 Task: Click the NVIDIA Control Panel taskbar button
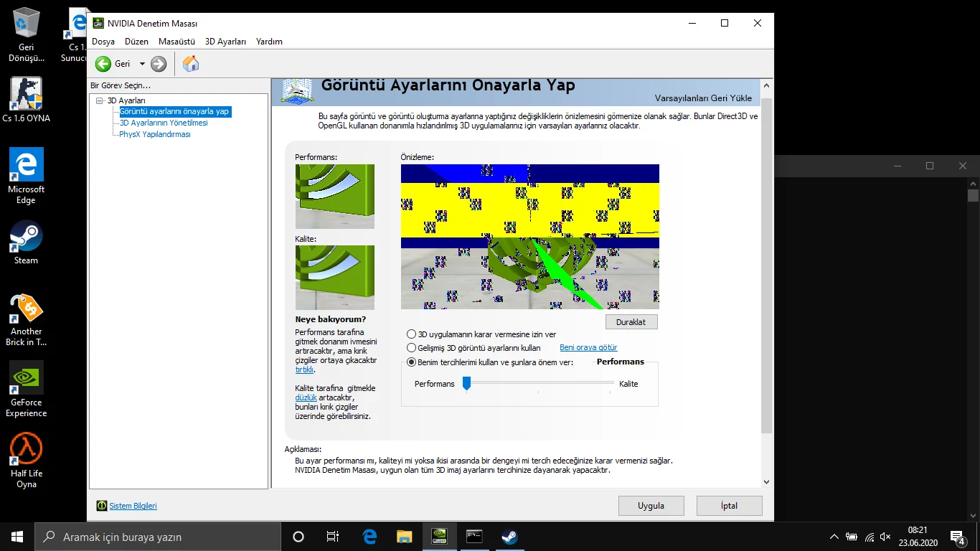440,537
